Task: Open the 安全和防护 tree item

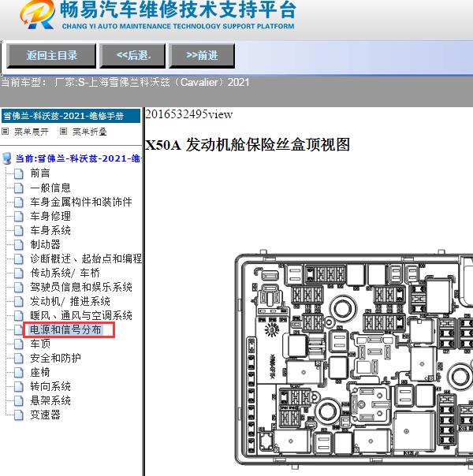Action: point(55,359)
